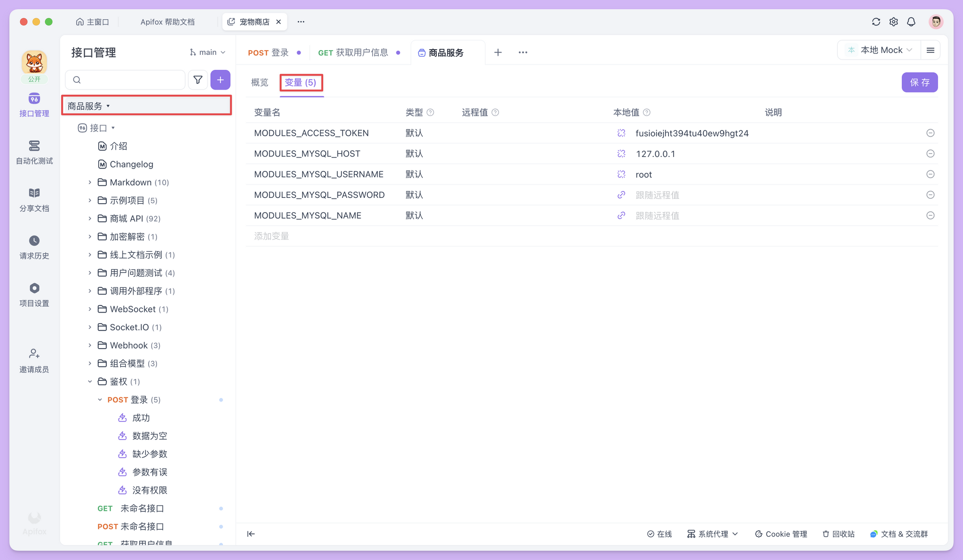The image size is (963, 560).
Task: Open 自动化测试 in the sidebar
Action: 34,152
